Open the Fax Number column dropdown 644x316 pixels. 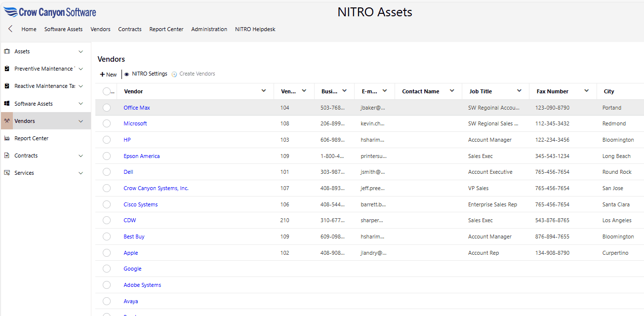[x=586, y=91]
